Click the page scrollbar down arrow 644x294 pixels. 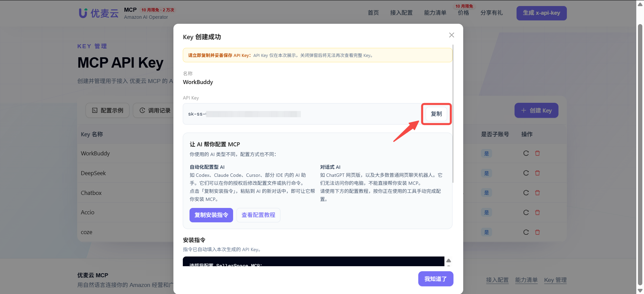point(640,291)
